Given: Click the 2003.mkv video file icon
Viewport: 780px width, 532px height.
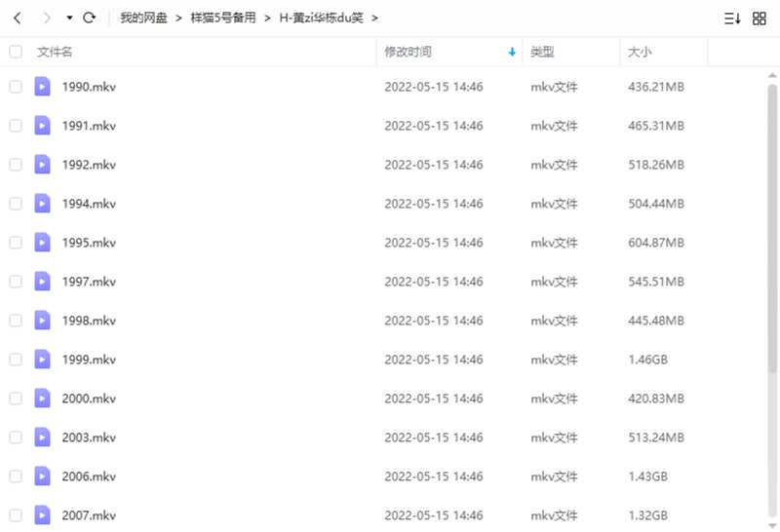Looking at the screenshot, I should 42,437.
